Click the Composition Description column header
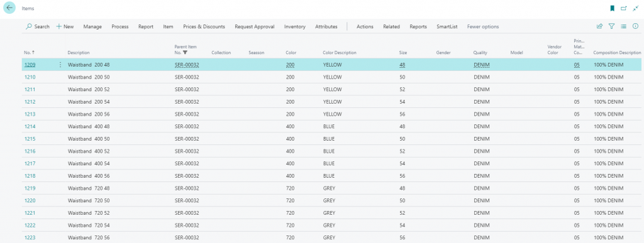 coord(617,53)
